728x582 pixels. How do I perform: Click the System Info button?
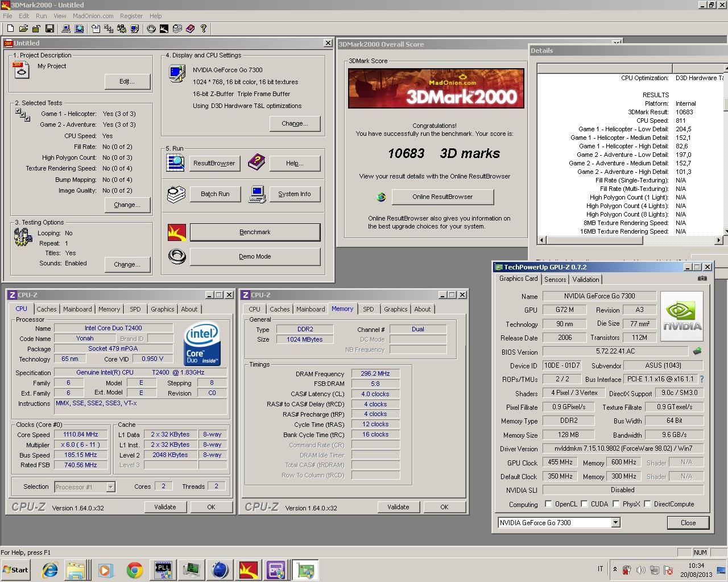pos(295,194)
